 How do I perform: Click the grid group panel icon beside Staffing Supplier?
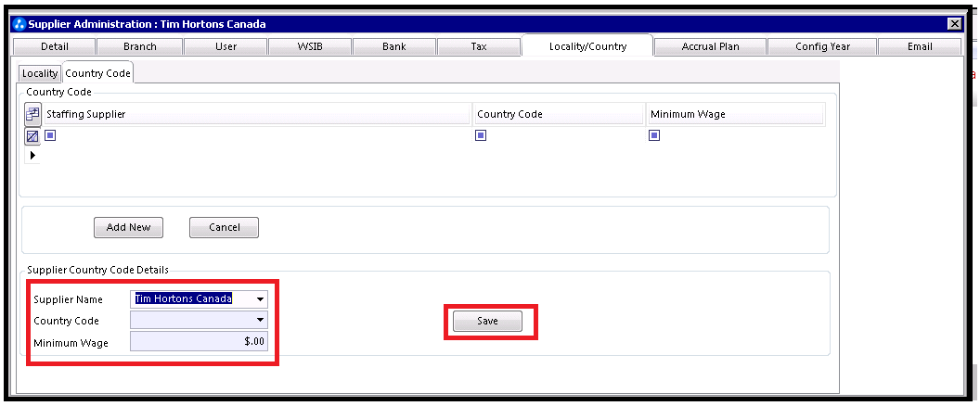pyautogui.click(x=32, y=114)
